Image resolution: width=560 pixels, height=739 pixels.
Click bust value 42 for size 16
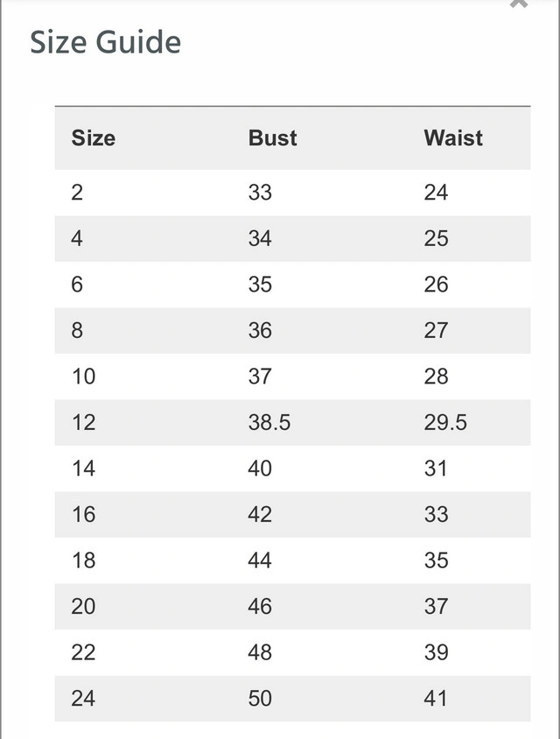pos(260,514)
